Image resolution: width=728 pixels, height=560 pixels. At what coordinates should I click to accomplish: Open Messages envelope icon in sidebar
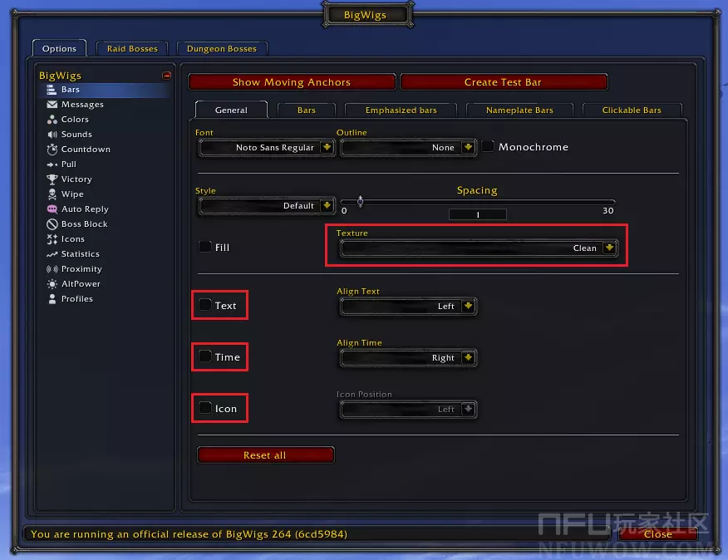pyautogui.click(x=53, y=105)
